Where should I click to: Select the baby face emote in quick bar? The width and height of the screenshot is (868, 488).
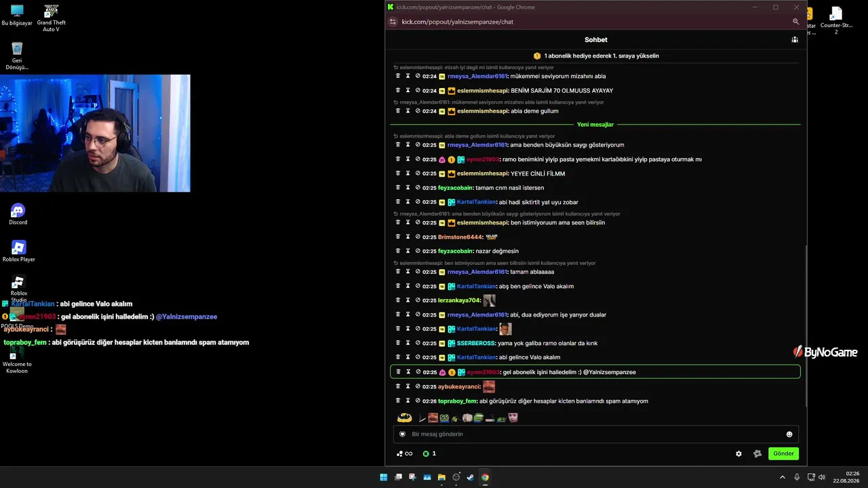click(513, 418)
